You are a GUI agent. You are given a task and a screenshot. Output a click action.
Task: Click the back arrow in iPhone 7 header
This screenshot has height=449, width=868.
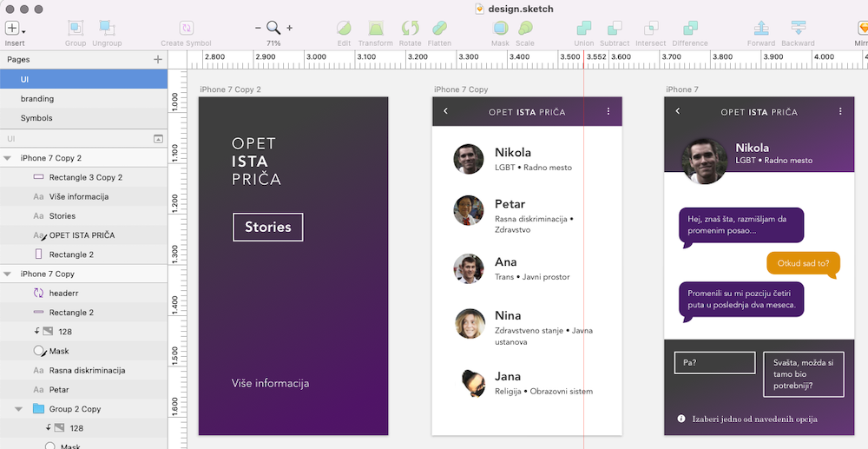[678, 111]
